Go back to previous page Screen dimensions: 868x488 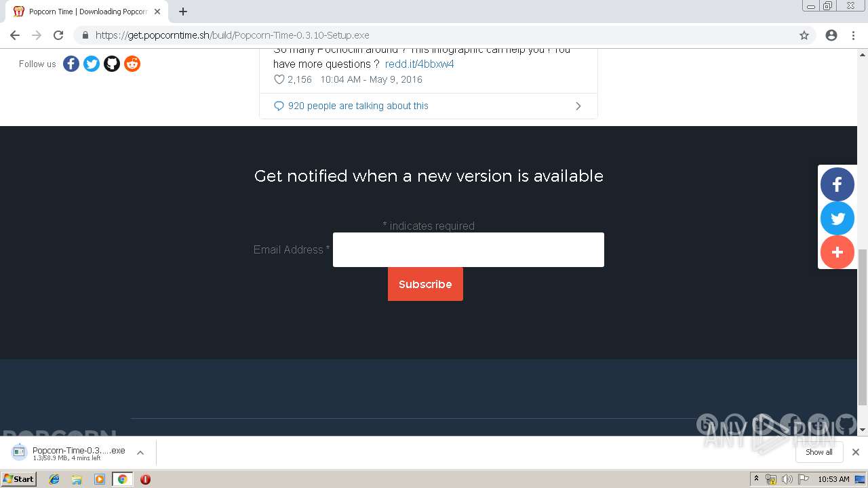click(15, 35)
